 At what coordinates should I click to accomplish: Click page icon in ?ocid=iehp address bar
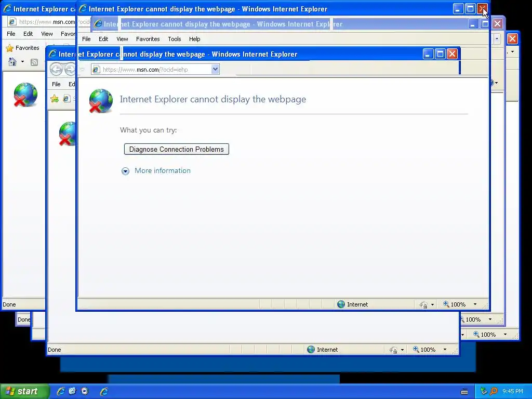(x=96, y=70)
